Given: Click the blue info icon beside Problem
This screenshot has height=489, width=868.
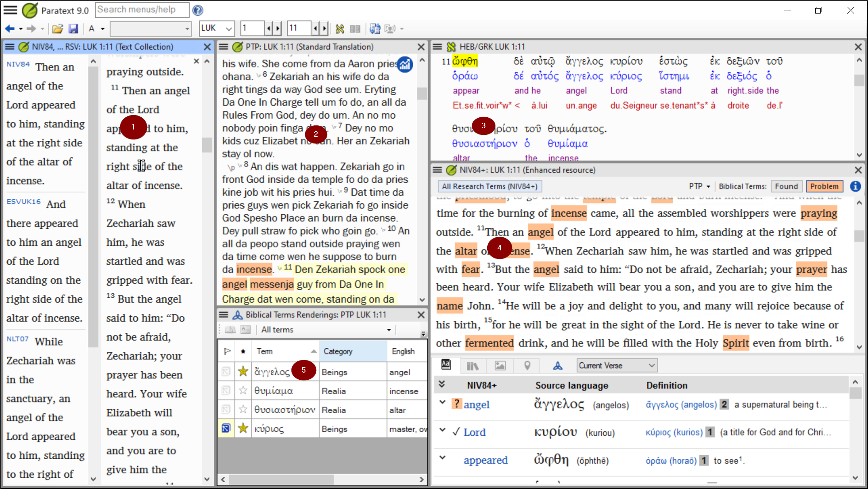Looking at the screenshot, I should tap(855, 186).
